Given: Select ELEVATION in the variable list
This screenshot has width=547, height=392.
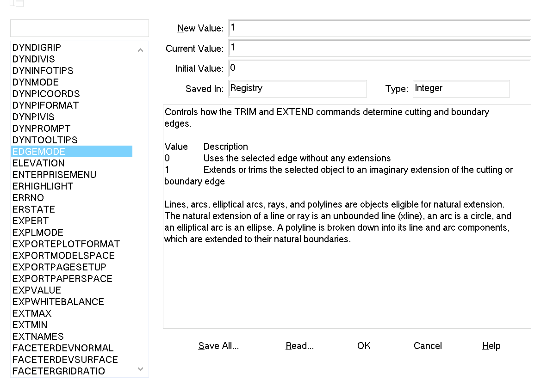Looking at the screenshot, I should click(38, 163).
